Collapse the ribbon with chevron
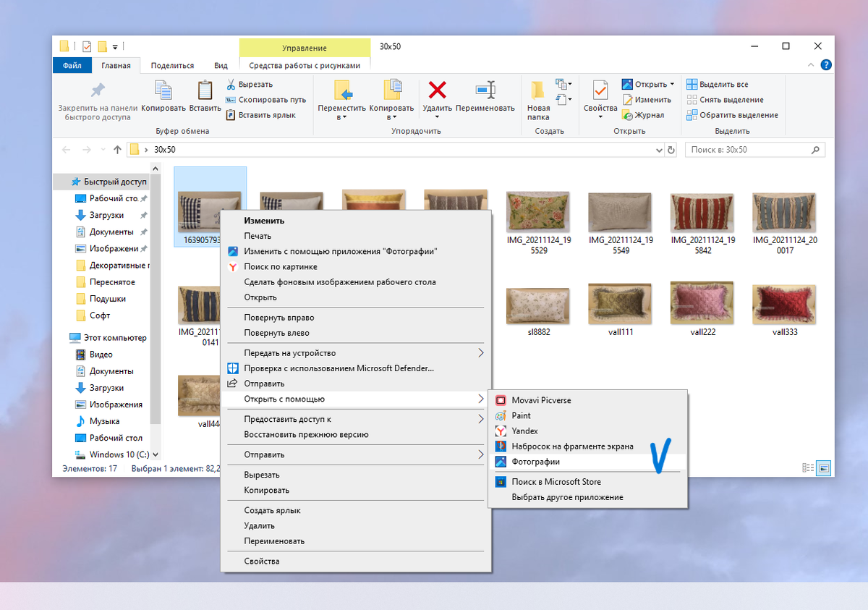The image size is (868, 610). [x=812, y=65]
